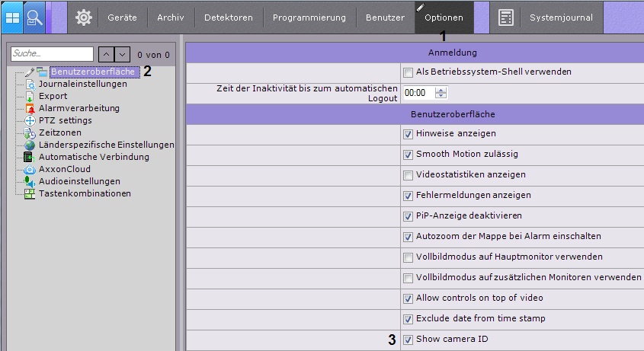Click the AxxonCloud icon

tap(30, 170)
